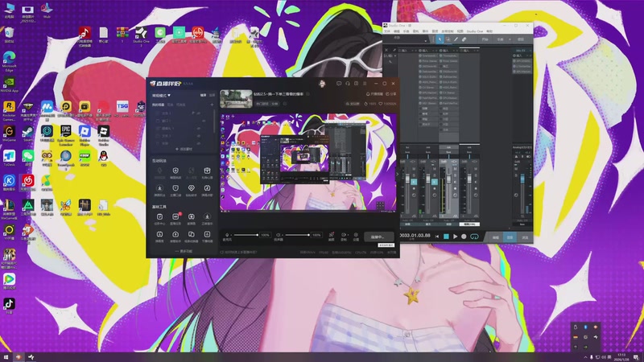This screenshot has width=644, height=362.
Task: Click the 项目 button in Studio One toolbar
Action: 520,39
